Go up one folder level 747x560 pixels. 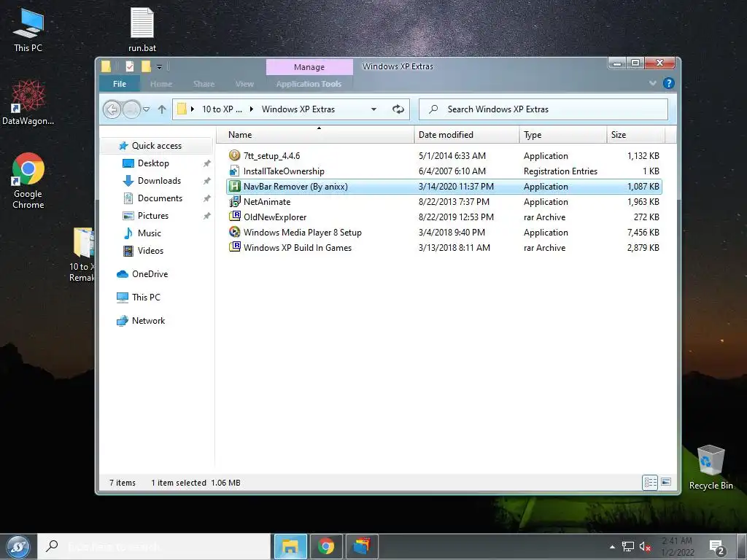click(x=162, y=109)
